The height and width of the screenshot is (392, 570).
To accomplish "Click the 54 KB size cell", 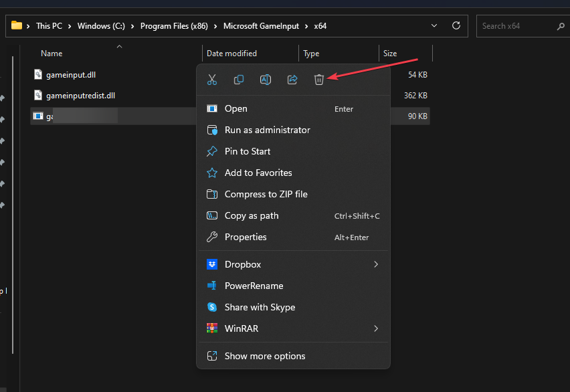I will tap(417, 75).
